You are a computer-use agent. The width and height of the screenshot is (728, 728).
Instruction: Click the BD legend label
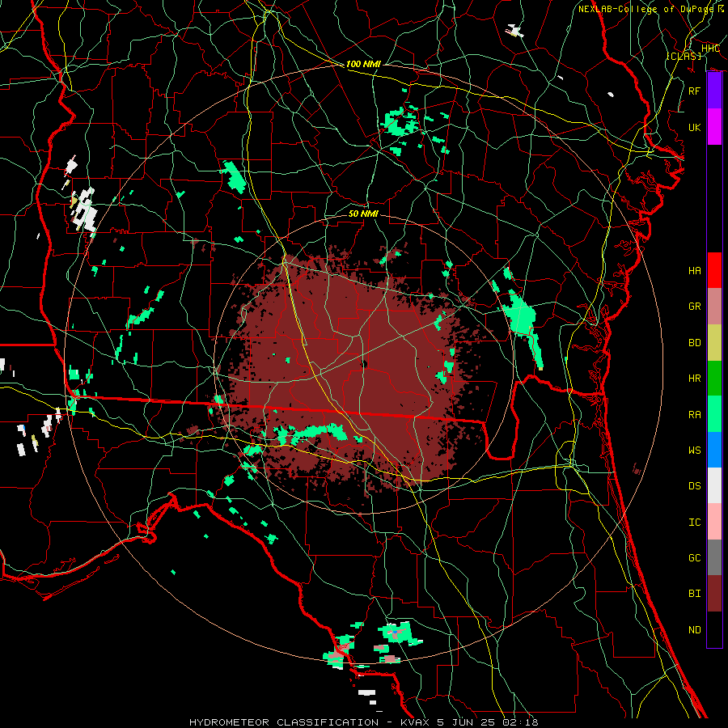click(695, 343)
